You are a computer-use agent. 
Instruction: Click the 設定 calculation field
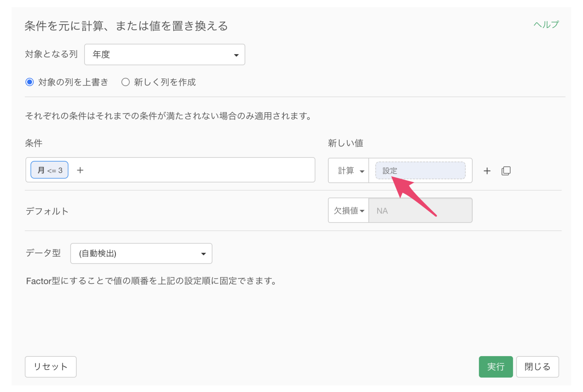[x=420, y=171]
